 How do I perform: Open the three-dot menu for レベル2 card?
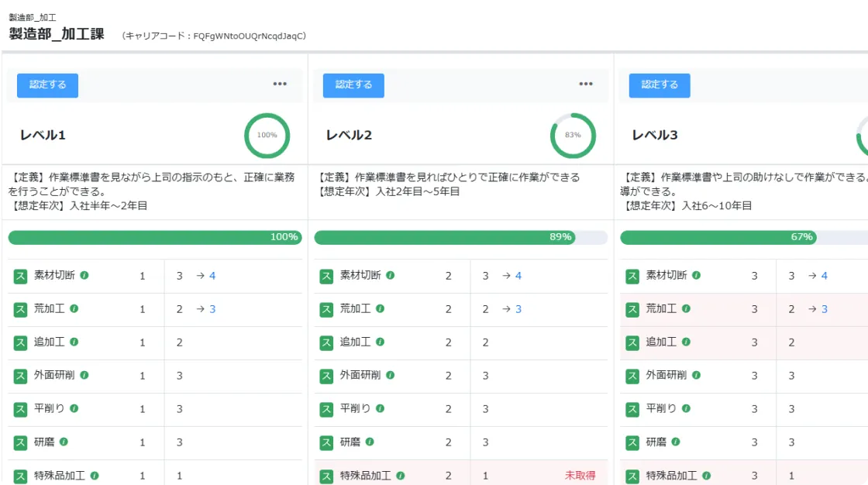[586, 84]
